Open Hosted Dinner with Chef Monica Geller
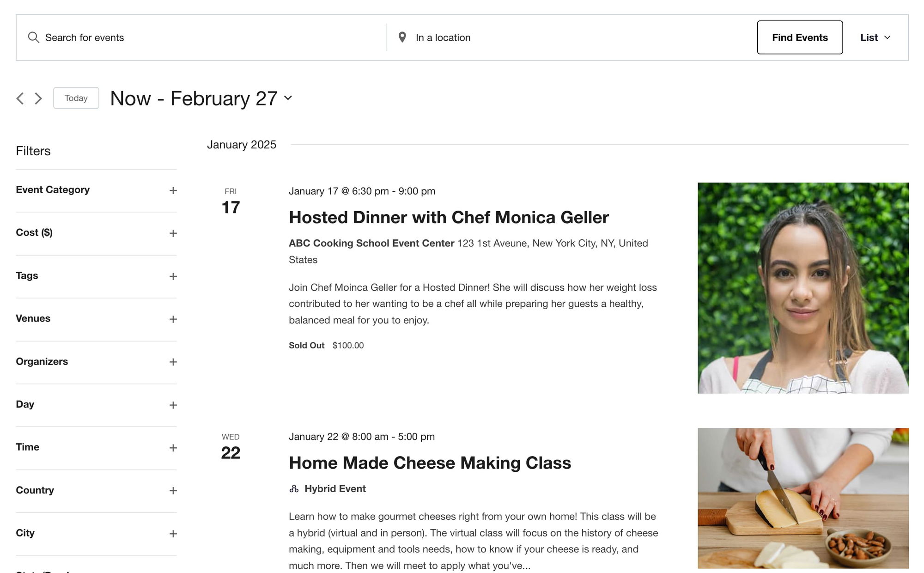The width and height of the screenshot is (924, 573). [449, 218]
